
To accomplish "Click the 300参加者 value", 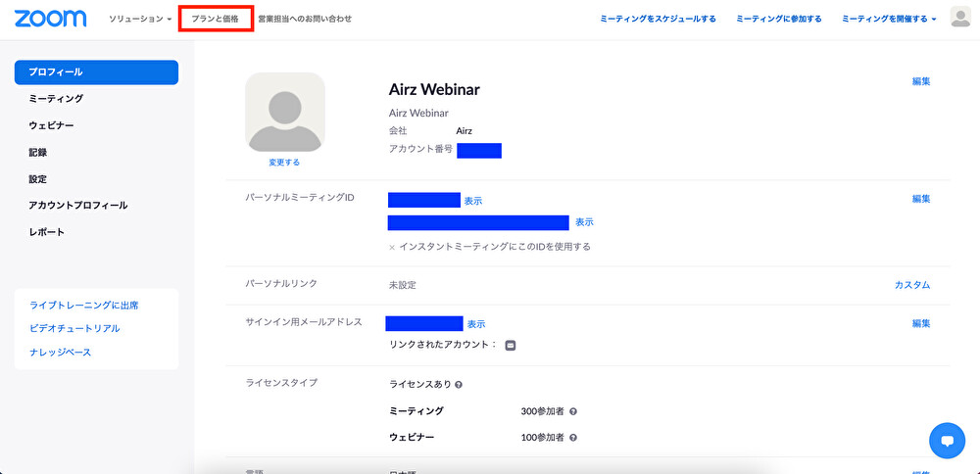I will 543,411.
